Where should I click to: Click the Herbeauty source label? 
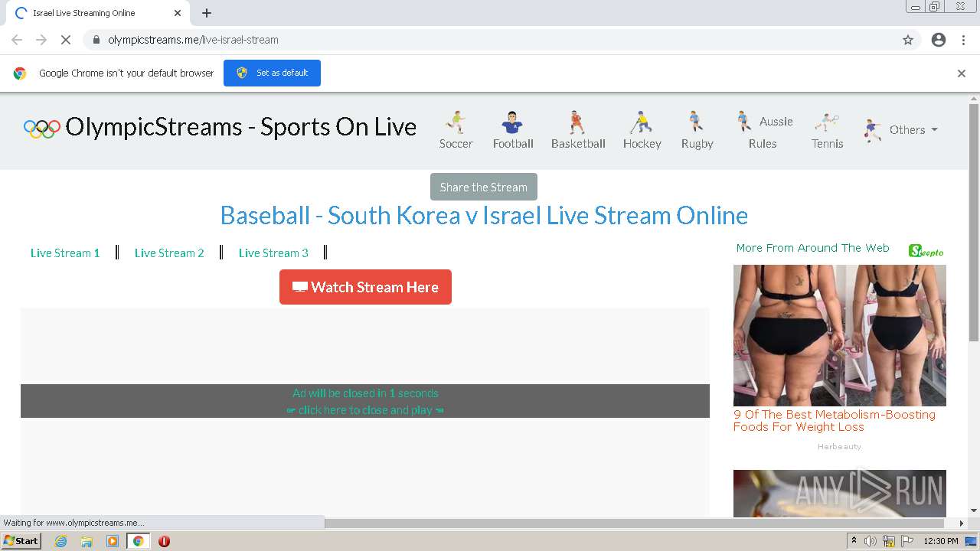click(x=840, y=446)
